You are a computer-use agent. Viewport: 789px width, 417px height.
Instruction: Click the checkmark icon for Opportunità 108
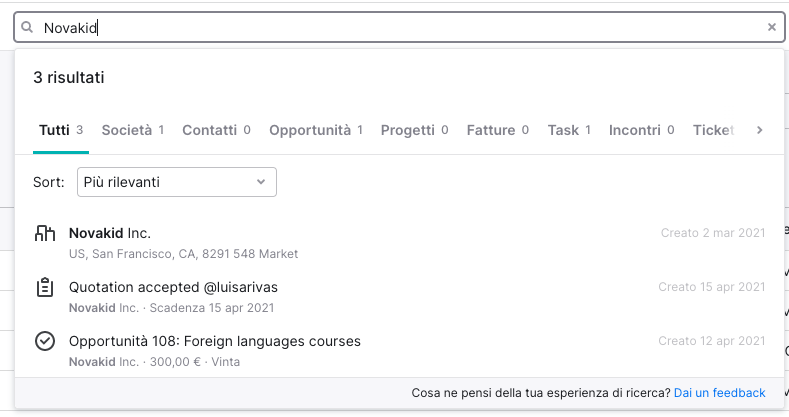[45, 341]
